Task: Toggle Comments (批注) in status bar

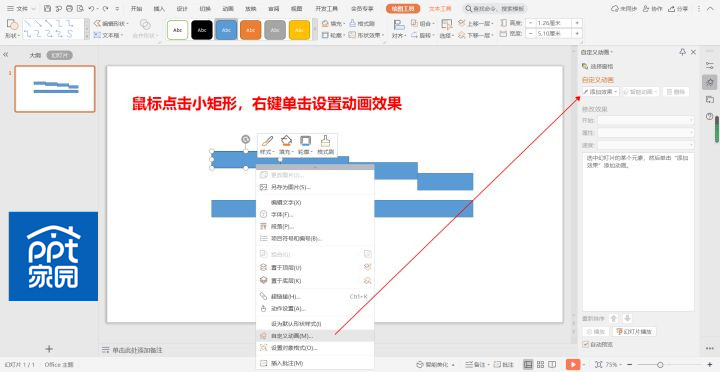Action: pos(504,364)
